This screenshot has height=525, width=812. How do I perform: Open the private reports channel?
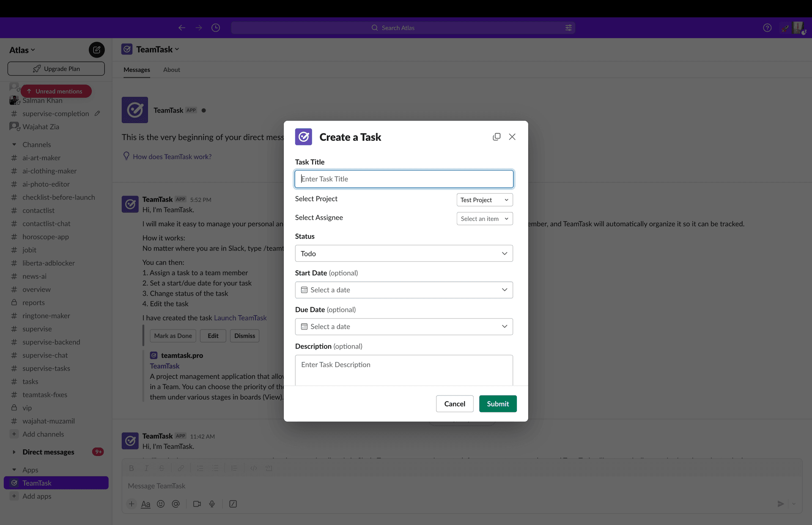pos(33,302)
